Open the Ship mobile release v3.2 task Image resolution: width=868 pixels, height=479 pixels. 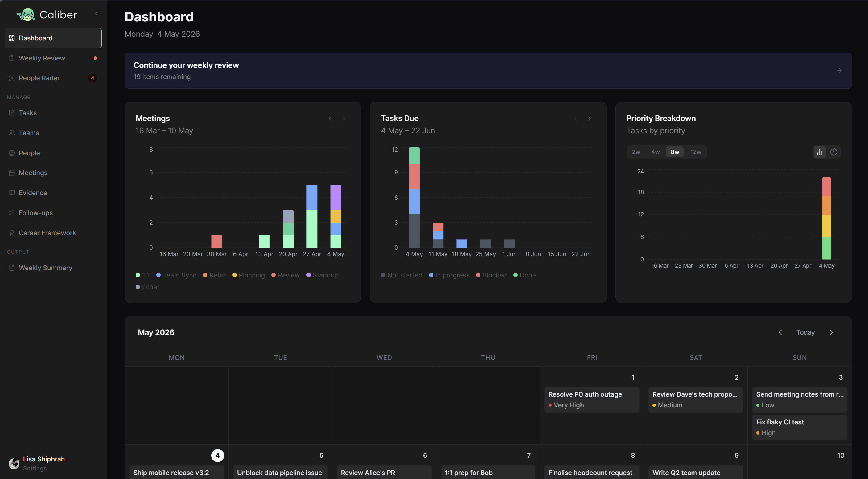(177, 472)
